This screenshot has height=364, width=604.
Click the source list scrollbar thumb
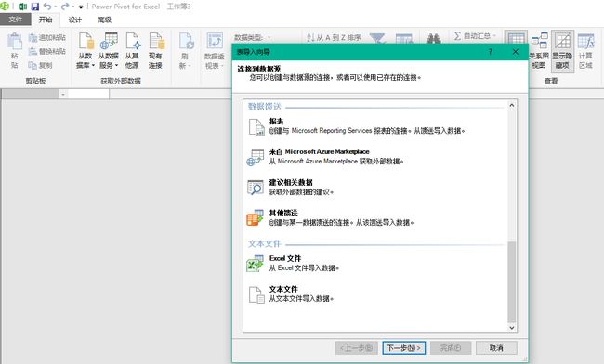pyautogui.click(x=512, y=281)
